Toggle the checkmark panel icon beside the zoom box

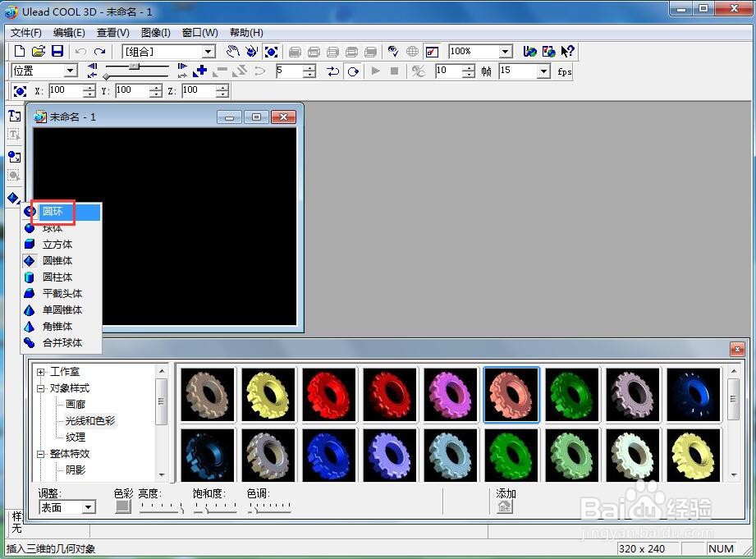click(x=432, y=51)
